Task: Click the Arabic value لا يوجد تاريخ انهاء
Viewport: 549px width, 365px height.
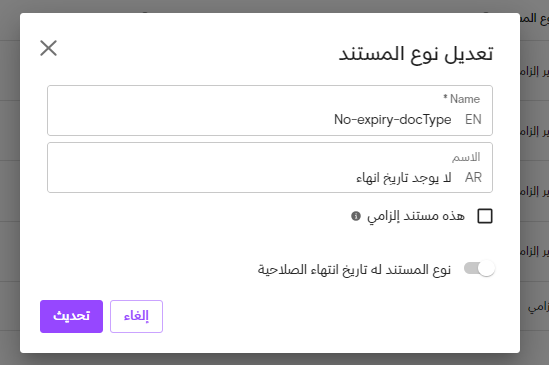Action: [404, 178]
